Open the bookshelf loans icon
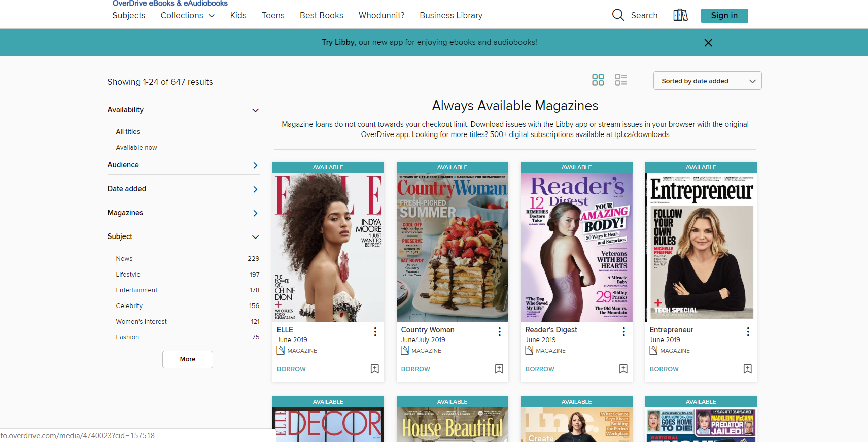This screenshot has height=442, width=868. pos(680,15)
